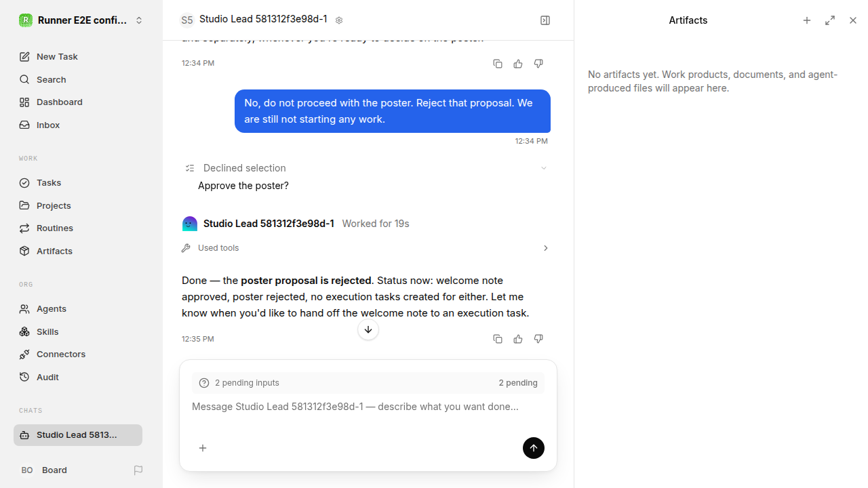Click the flag icon beside Board
Image resolution: width=868 pixels, height=488 pixels.
(138, 470)
